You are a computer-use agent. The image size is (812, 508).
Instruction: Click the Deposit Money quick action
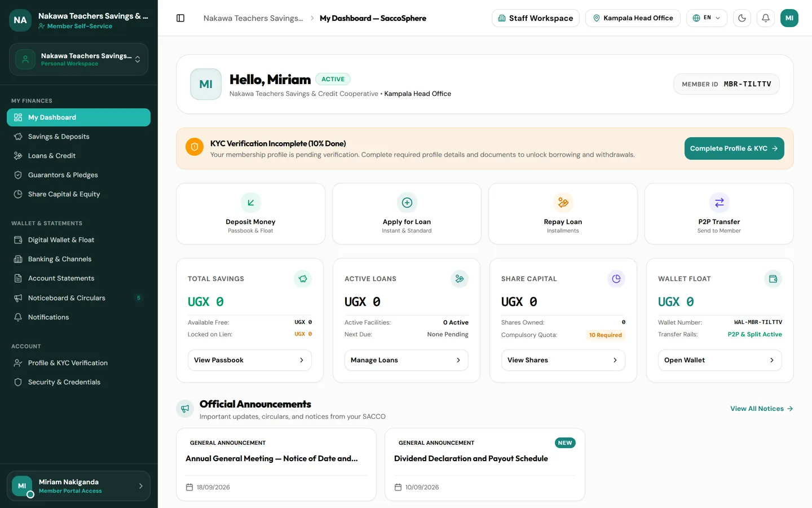pyautogui.click(x=250, y=213)
